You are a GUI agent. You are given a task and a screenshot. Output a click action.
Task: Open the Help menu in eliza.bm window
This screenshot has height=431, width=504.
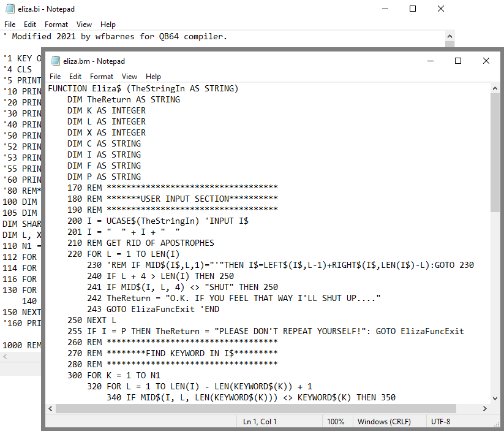(x=154, y=77)
